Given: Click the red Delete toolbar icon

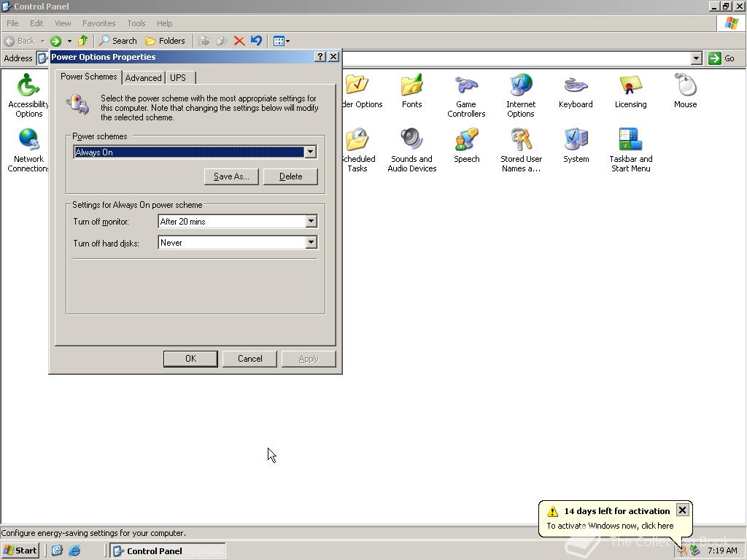Looking at the screenshot, I should [x=239, y=41].
